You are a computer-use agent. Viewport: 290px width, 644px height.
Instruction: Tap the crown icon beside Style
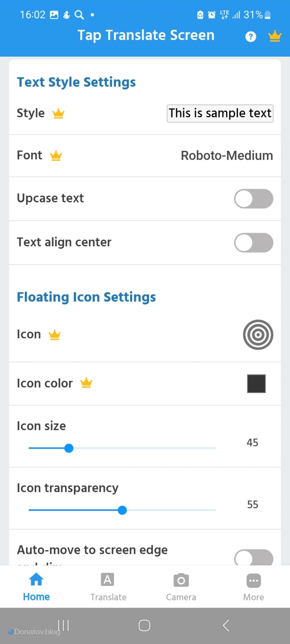58,113
